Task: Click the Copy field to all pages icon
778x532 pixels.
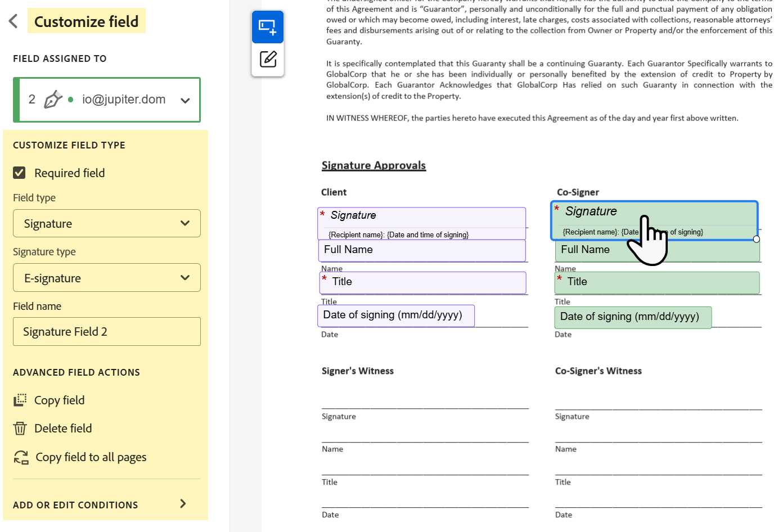Action: (x=21, y=457)
